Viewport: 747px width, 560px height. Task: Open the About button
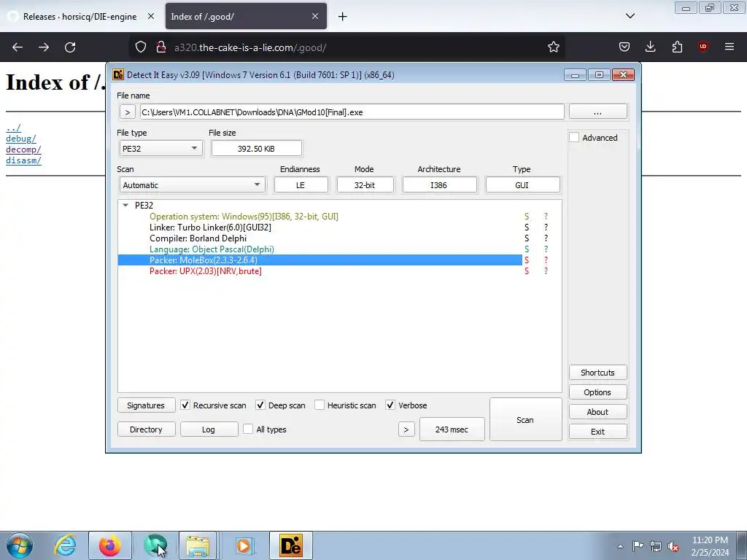tap(598, 412)
